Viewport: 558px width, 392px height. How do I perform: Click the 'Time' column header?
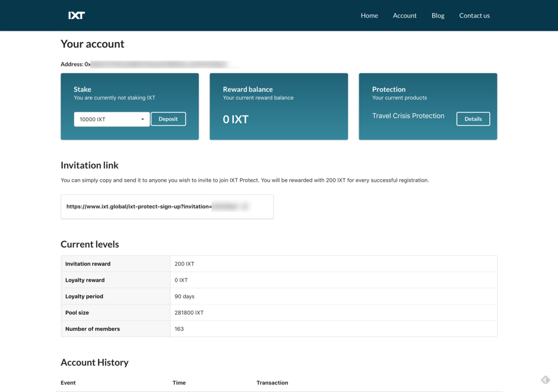point(179,383)
